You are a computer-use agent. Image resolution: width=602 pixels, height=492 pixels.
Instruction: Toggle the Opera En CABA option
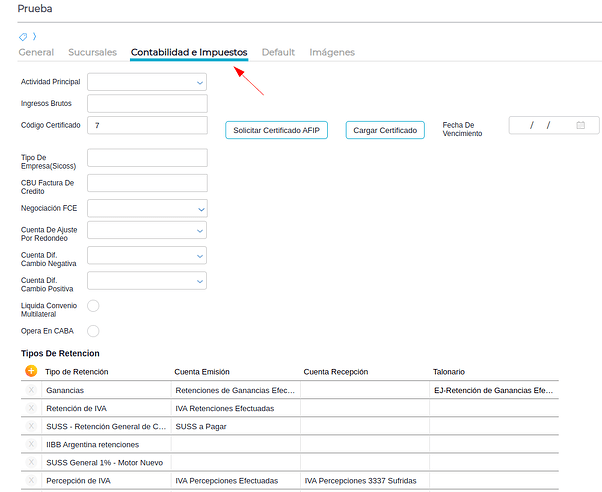pyautogui.click(x=93, y=331)
